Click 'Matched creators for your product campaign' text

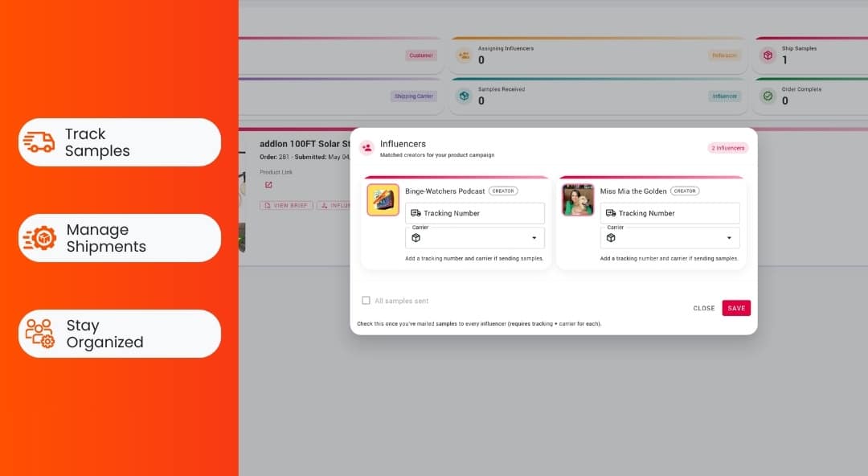pos(437,155)
